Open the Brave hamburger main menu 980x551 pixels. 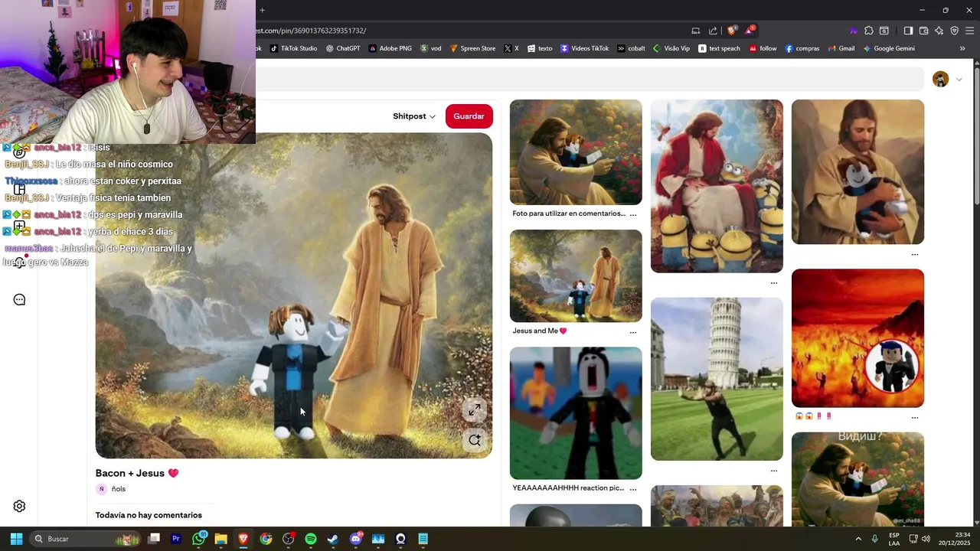970,31
